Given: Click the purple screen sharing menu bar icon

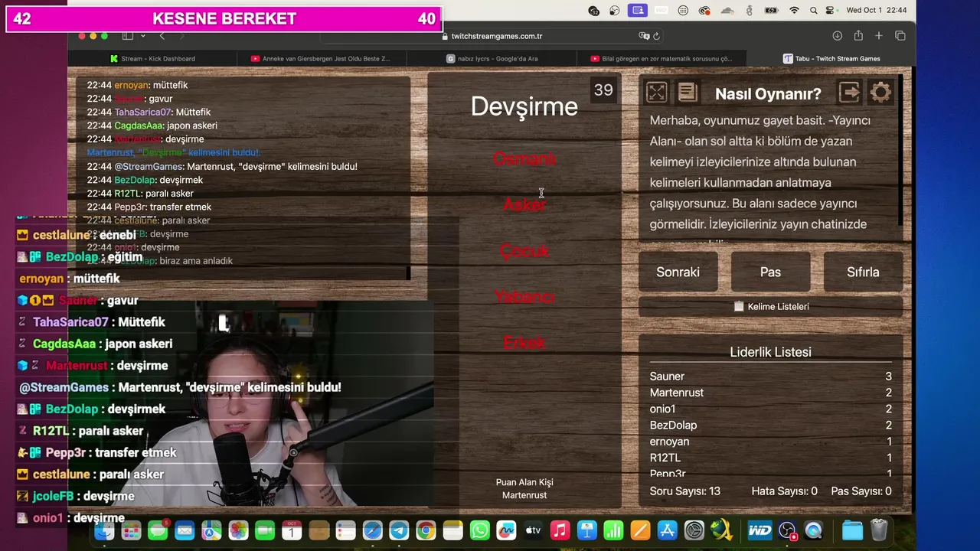Looking at the screenshot, I should (x=637, y=11).
